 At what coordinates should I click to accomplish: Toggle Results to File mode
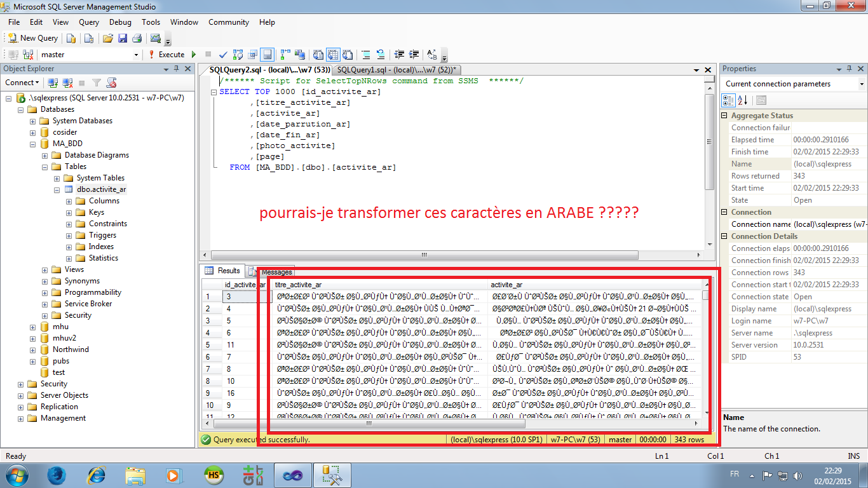click(x=348, y=55)
